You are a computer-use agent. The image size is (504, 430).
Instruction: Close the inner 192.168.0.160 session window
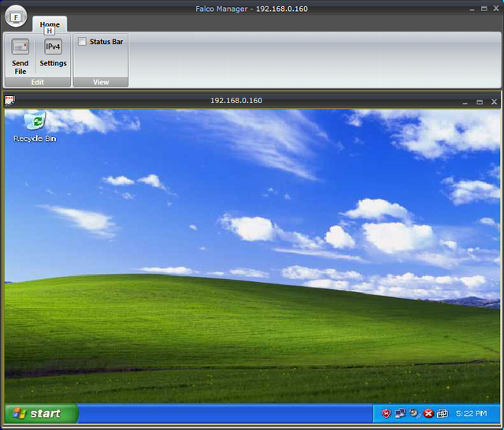tap(494, 102)
